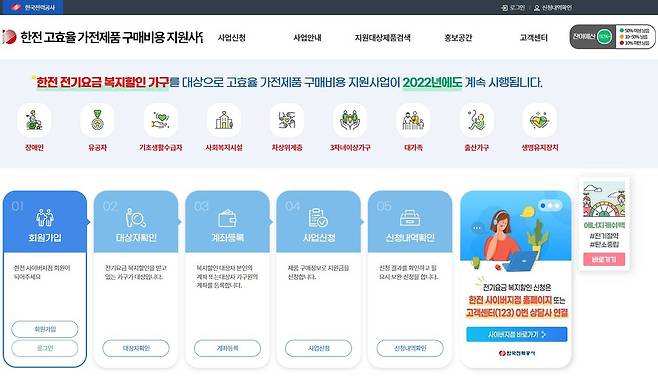Click the 고객센터(123) 0번 상담사 연결 text

click(517, 313)
